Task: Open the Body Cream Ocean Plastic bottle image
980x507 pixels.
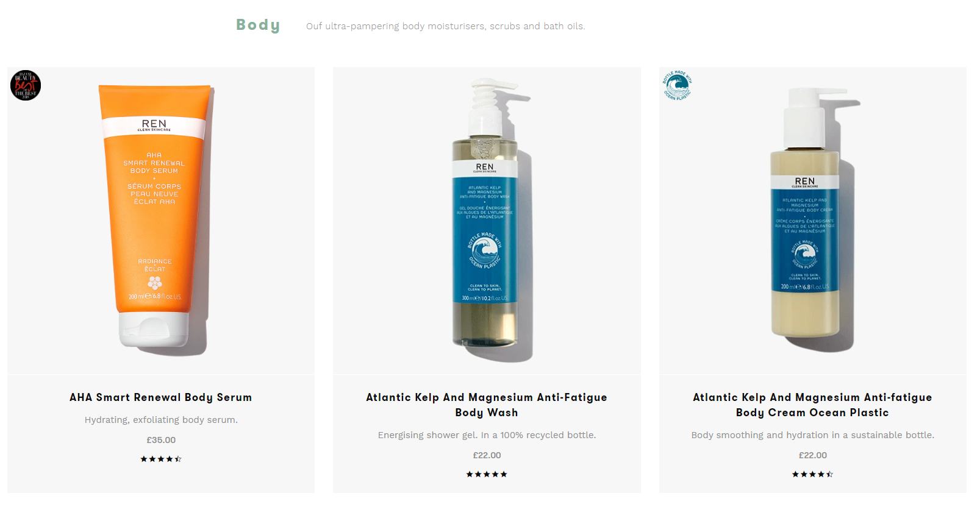Action: (x=813, y=219)
